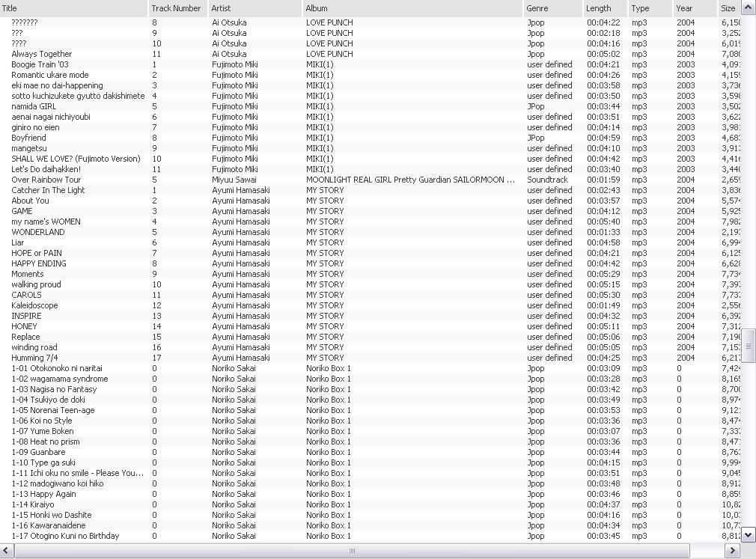Select the 'About You' track
Viewport: 756px width, 559px height.
click(371, 201)
